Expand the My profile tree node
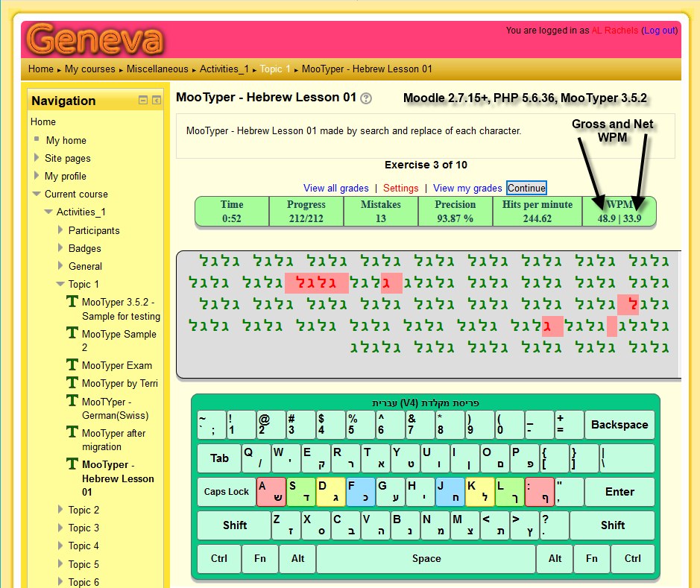The height and width of the screenshot is (588, 700). tap(37, 175)
